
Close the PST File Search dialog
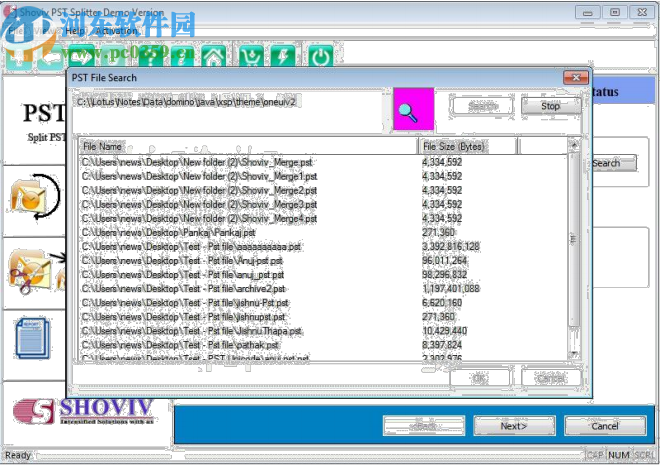pyautogui.click(x=576, y=78)
